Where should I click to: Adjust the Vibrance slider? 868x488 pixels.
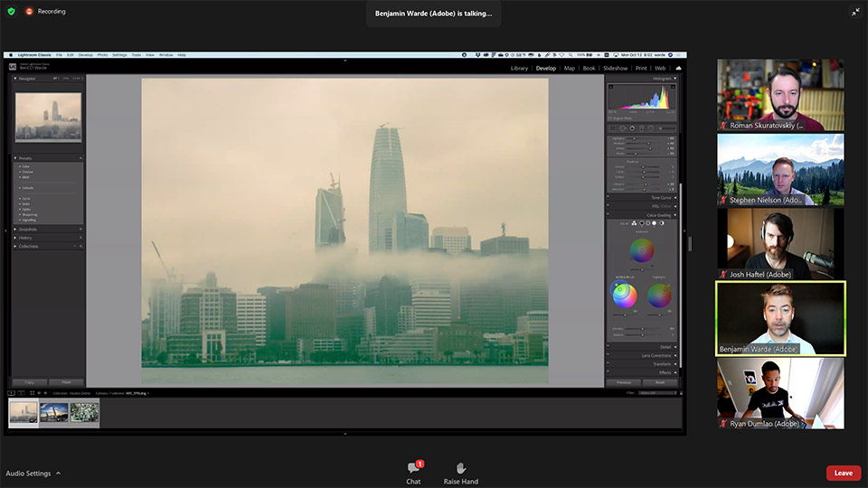click(x=646, y=183)
